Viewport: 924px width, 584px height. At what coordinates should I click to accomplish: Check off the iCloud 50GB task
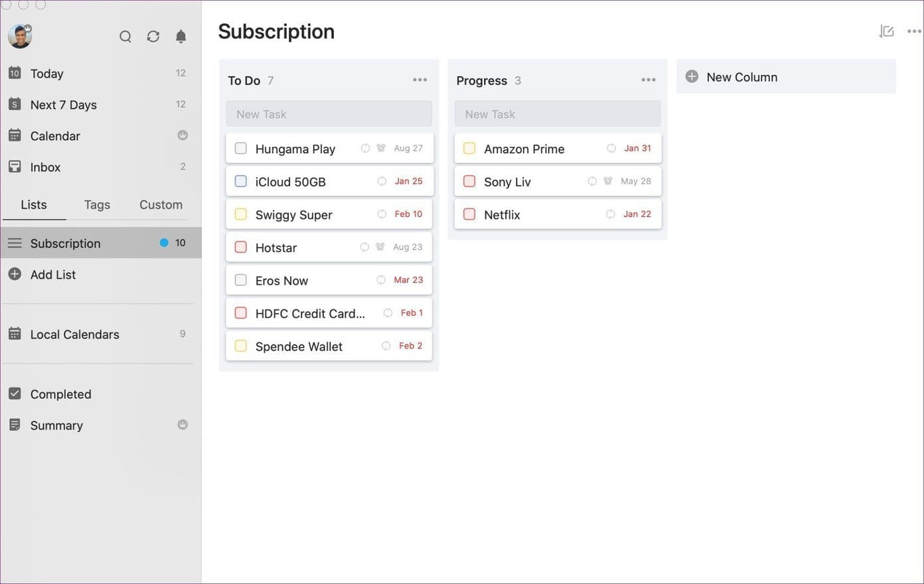[241, 181]
